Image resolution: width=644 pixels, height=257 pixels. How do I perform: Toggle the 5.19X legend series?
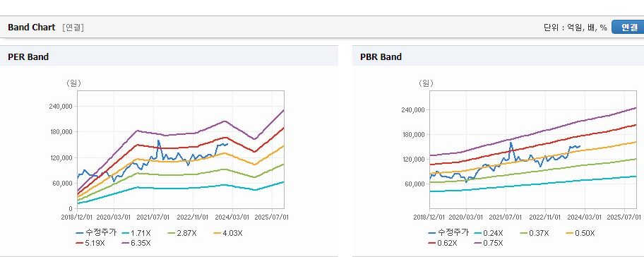click(90, 243)
